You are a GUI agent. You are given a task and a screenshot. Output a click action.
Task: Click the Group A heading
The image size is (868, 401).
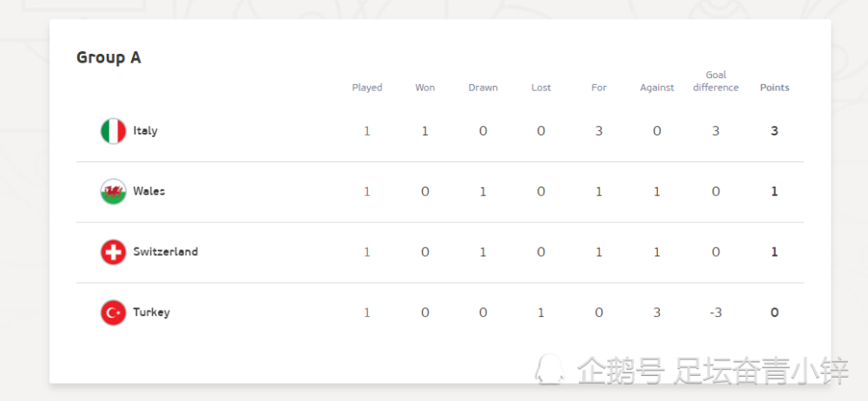point(108,57)
